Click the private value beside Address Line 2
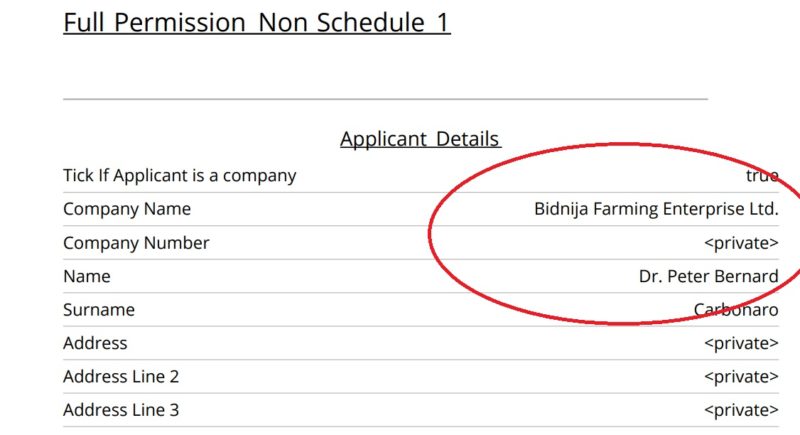This screenshot has width=800, height=435. (741, 377)
